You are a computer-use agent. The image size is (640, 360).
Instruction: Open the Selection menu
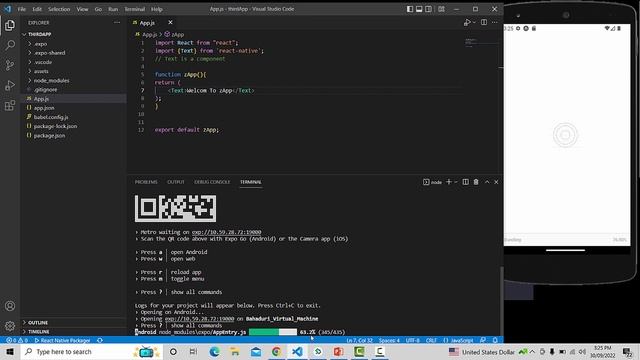tap(59, 9)
